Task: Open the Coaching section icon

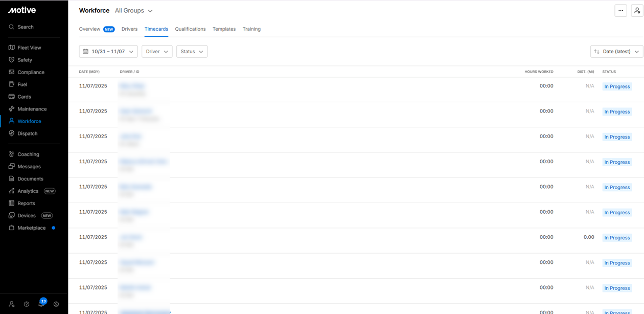Action: [x=11, y=154]
